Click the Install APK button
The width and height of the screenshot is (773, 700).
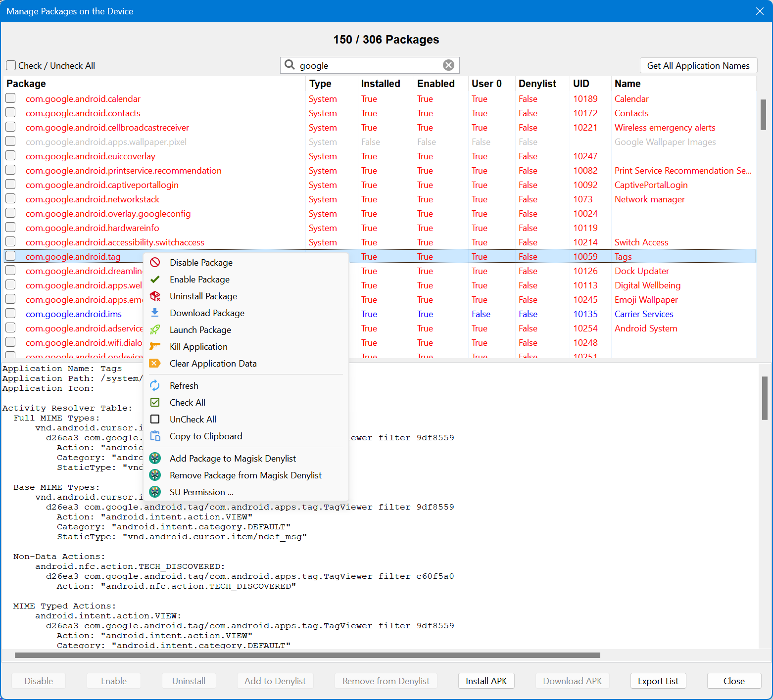coord(486,681)
